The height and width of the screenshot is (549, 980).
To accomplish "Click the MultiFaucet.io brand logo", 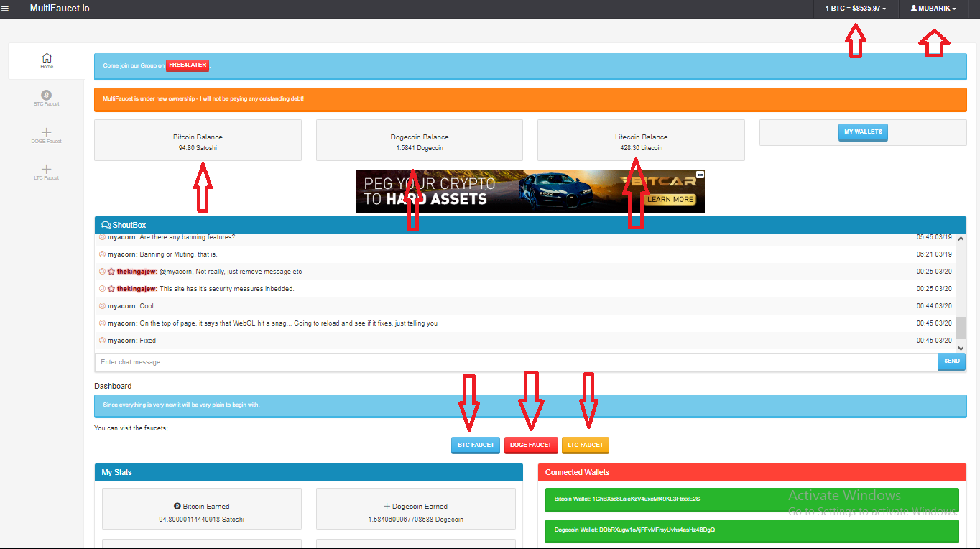I will (x=60, y=9).
